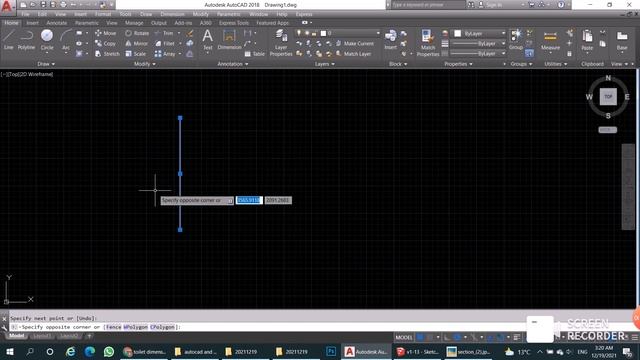
Task: Open SketchUp window from taskbar
Action: 417,351
